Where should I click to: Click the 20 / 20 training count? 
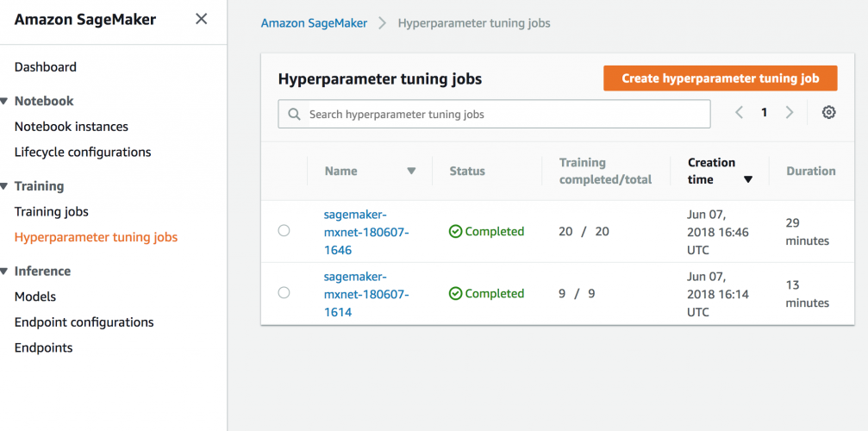pyautogui.click(x=584, y=232)
